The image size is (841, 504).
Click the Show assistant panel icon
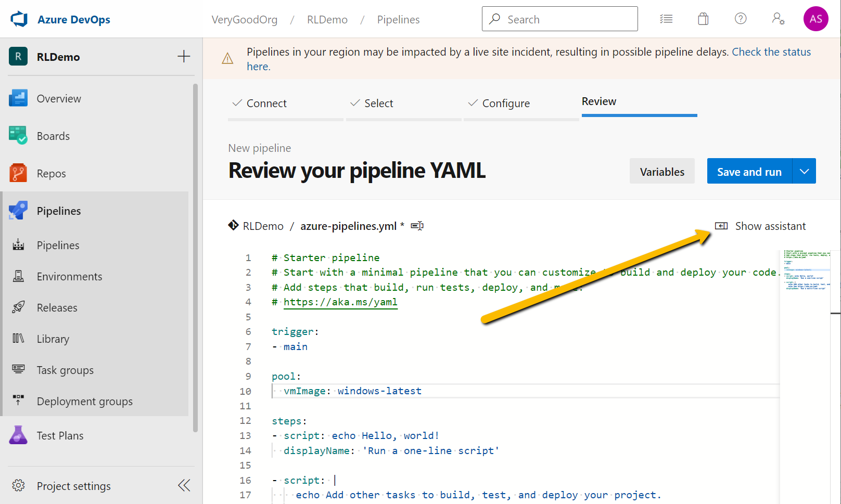pos(721,226)
